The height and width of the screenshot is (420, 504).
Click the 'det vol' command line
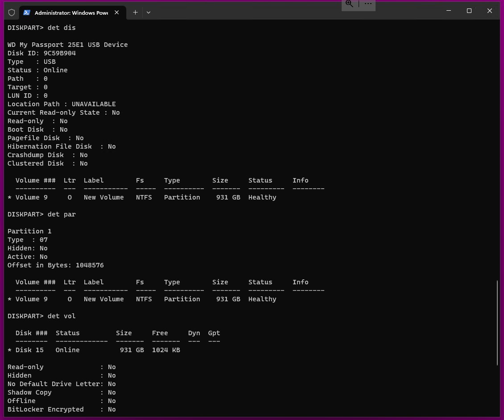41,316
